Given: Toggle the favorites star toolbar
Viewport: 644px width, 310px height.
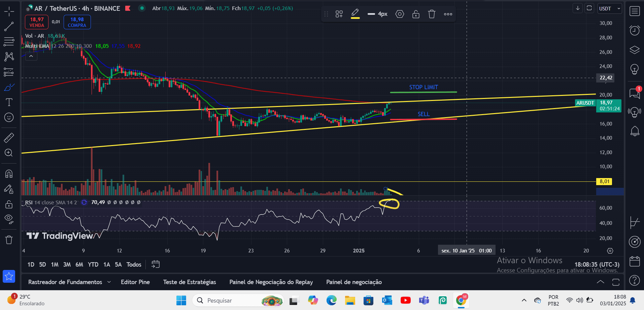Looking at the screenshot, I should [9, 276].
